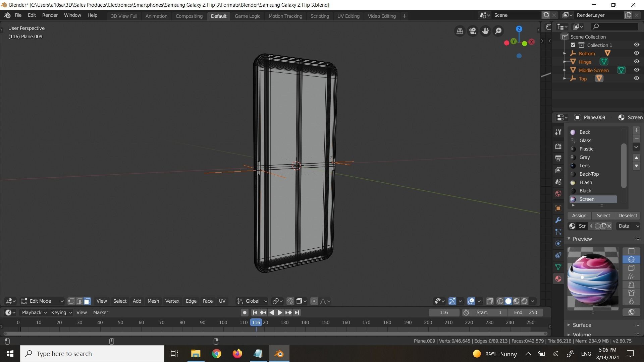Open the Edit Mode dropdown
Screen dimensions: 644x362
(x=42, y=301)
